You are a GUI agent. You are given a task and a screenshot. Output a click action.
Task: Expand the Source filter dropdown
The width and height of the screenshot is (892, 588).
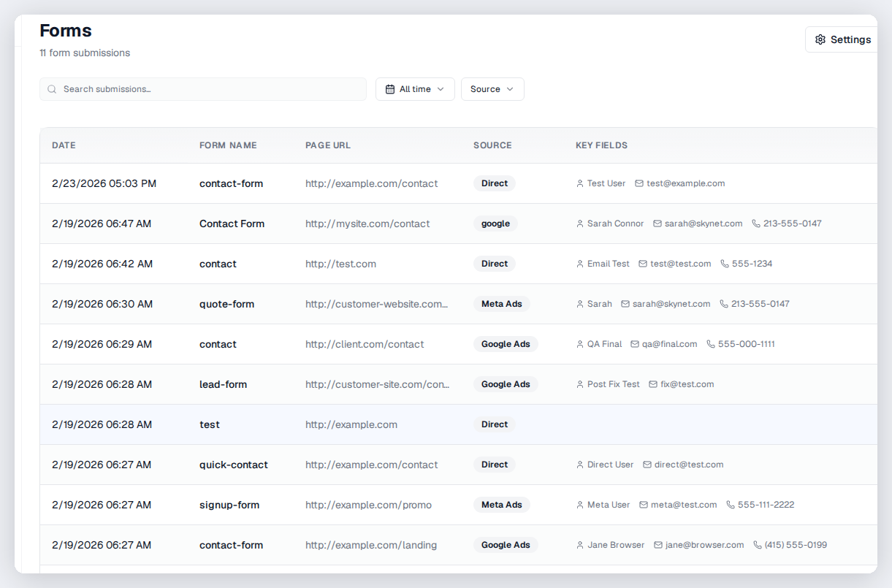492,88
